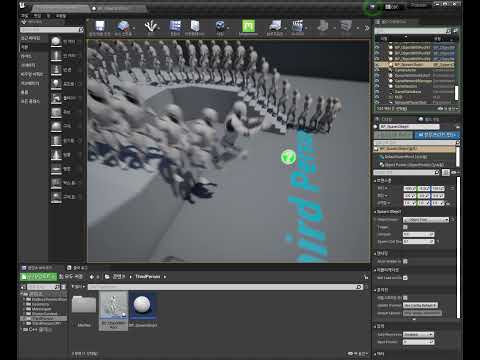The image size is (480, 360).
Task: Click the Unreal Engine logo icon
Action: [22, 5]
